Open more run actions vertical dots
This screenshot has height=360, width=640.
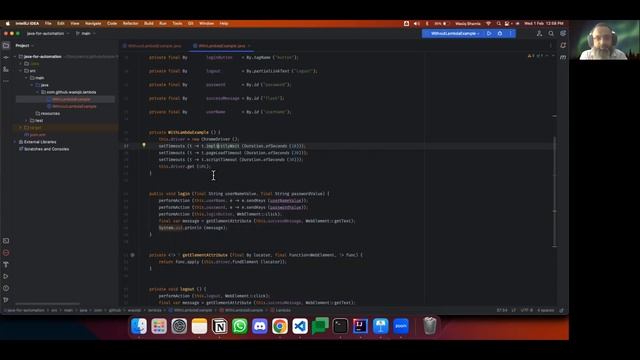pyautogui.click(x=510, y=33)
